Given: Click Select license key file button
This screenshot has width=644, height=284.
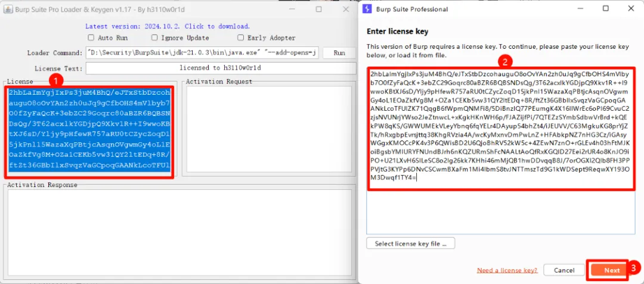Looking at the screenshot, I should click(410, 244).
